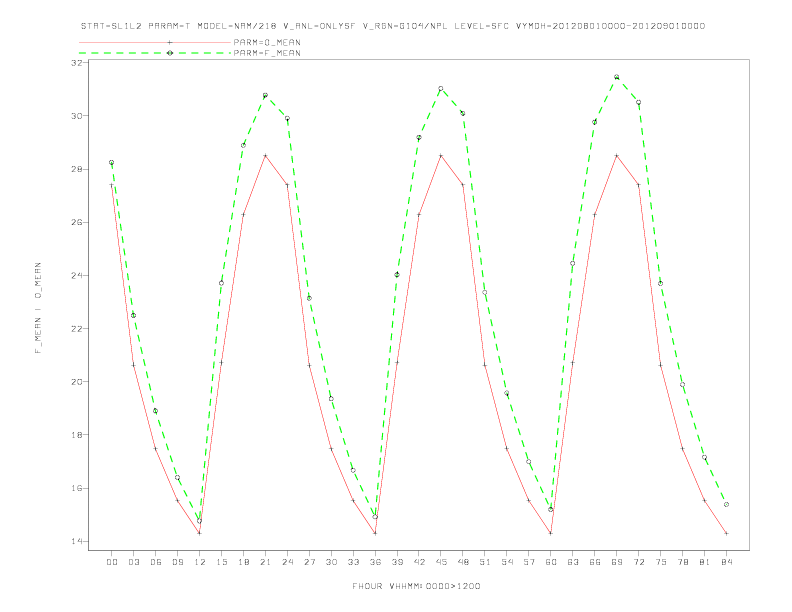Select green F_MEAN peak marker at hour 45
Screen dimensions: 792x612
(441, 88)
